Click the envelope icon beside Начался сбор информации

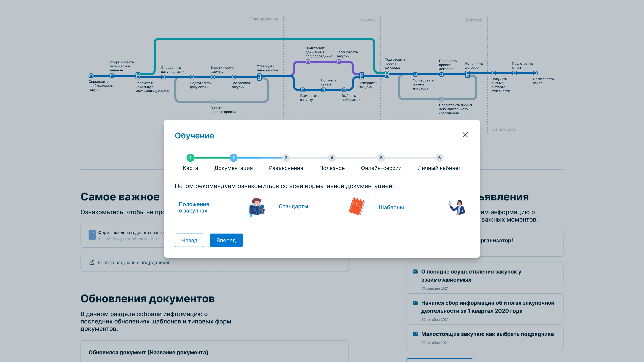coord(415,303)
